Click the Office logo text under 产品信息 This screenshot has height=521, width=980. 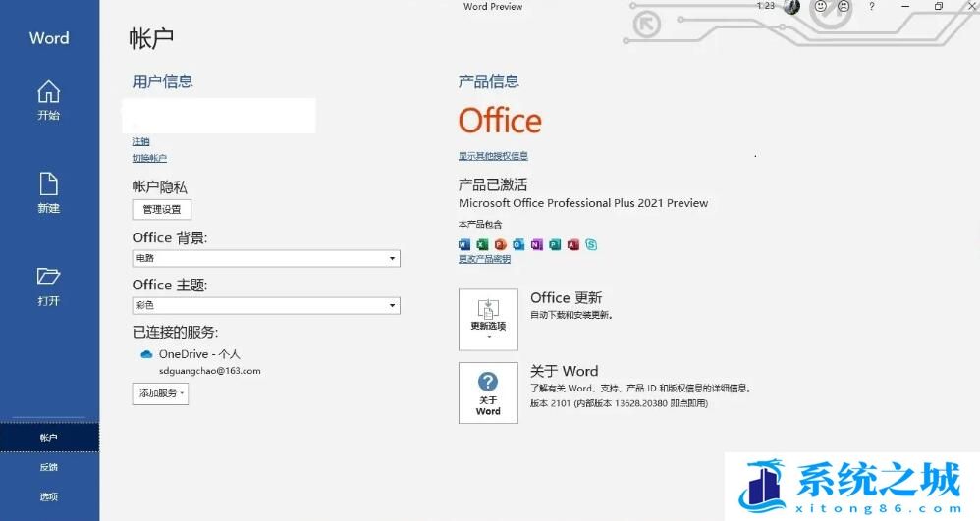coord(500,121)
